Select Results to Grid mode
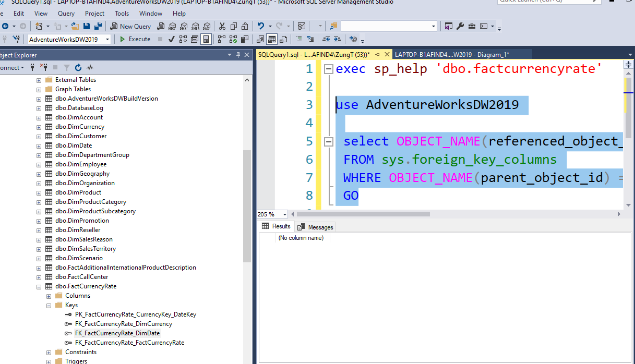 [x=272, y=39]
